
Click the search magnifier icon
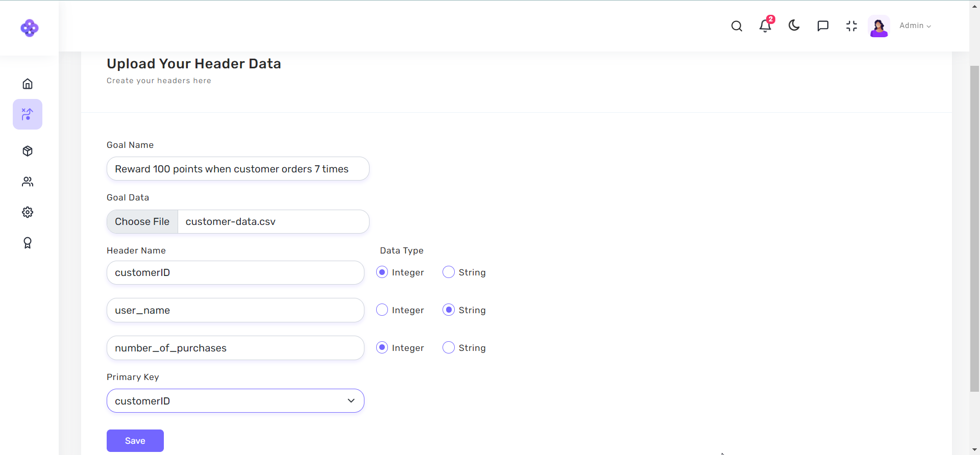click(737, 26)
